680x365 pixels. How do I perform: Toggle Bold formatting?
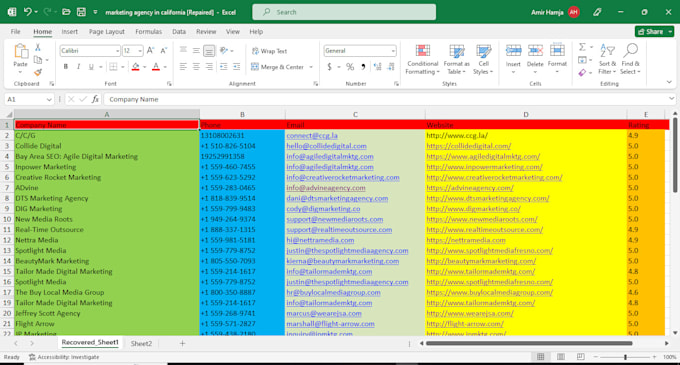pos(65,67)
